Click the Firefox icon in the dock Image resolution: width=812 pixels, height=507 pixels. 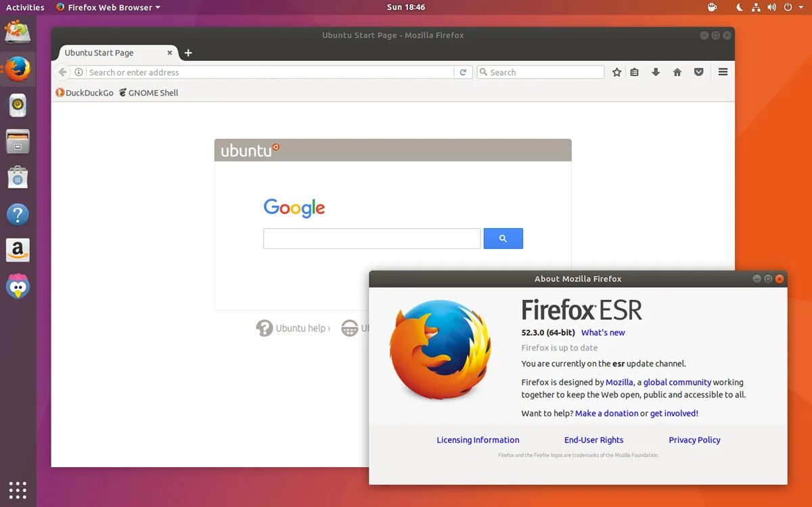(x=18, y=68)
